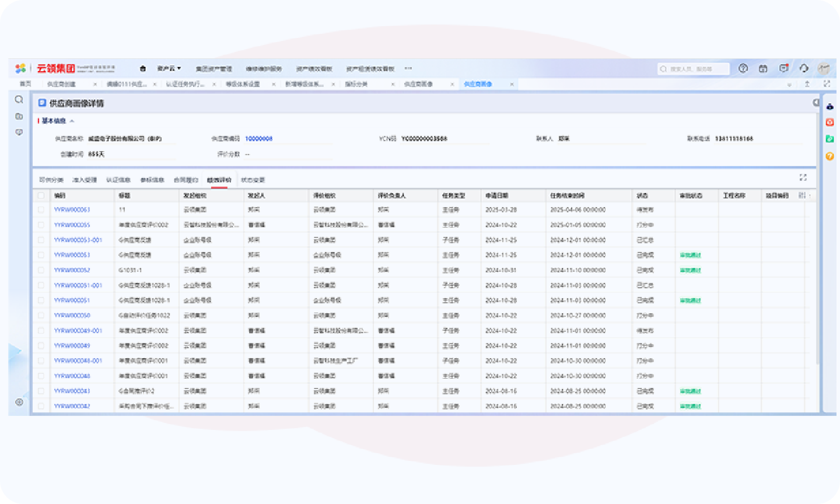Expand the three-dot overflow menu in navigation

tap(408, 69)
